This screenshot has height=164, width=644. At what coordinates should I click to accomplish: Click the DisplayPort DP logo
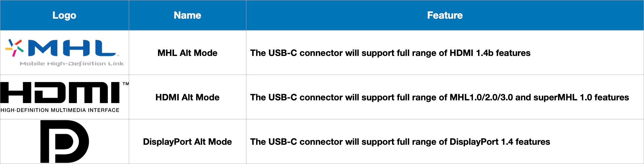(x=64, y=142)
